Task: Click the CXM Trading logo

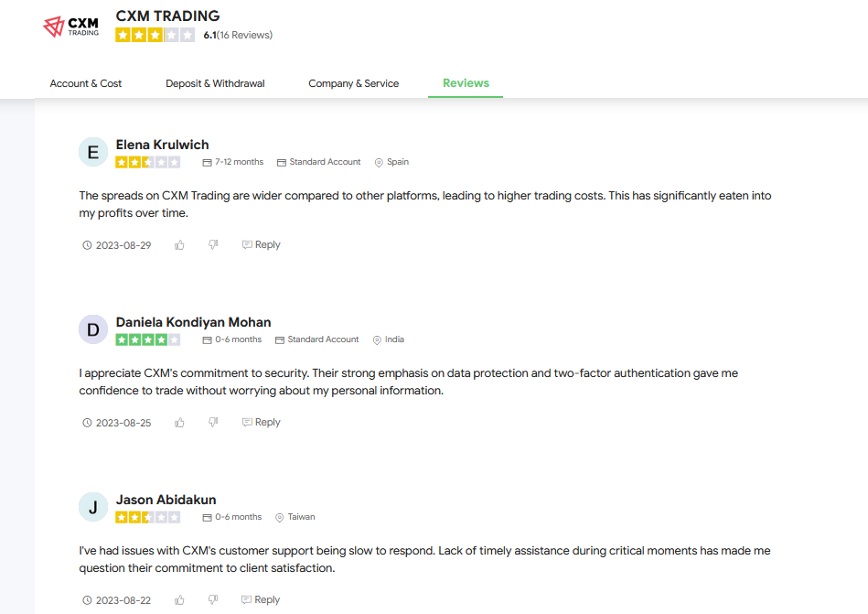Action: [70, 27]
